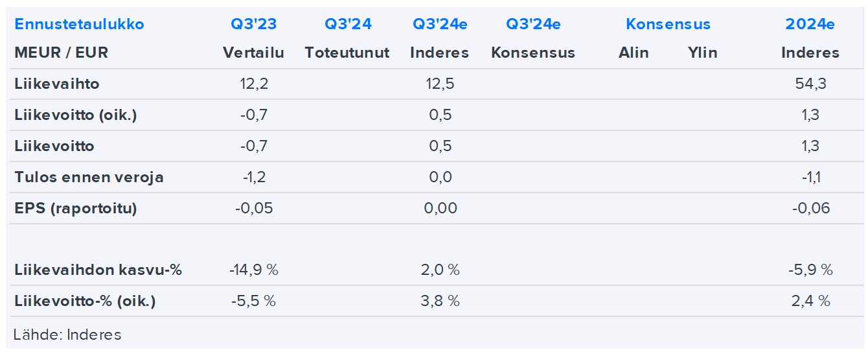
Task: Click the MEUR / EUR unit label
Action: 62,53
